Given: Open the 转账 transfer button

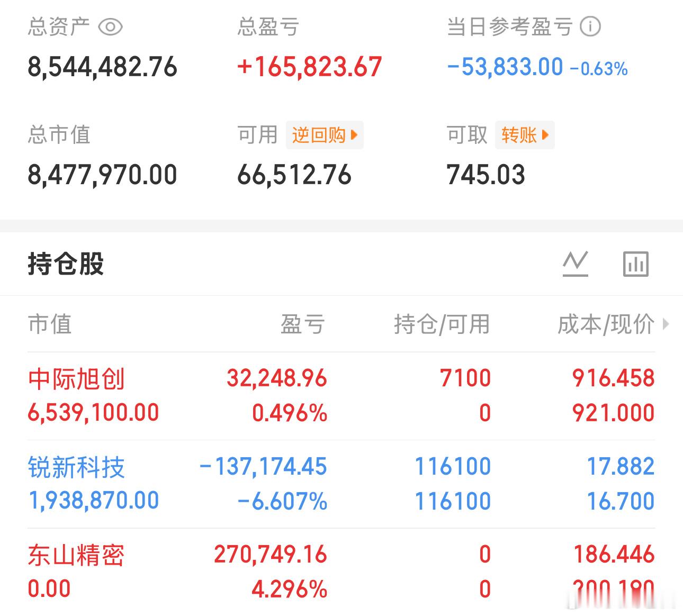Looking at the screenshot, I should pyautogui.click(x=525, y=135).
